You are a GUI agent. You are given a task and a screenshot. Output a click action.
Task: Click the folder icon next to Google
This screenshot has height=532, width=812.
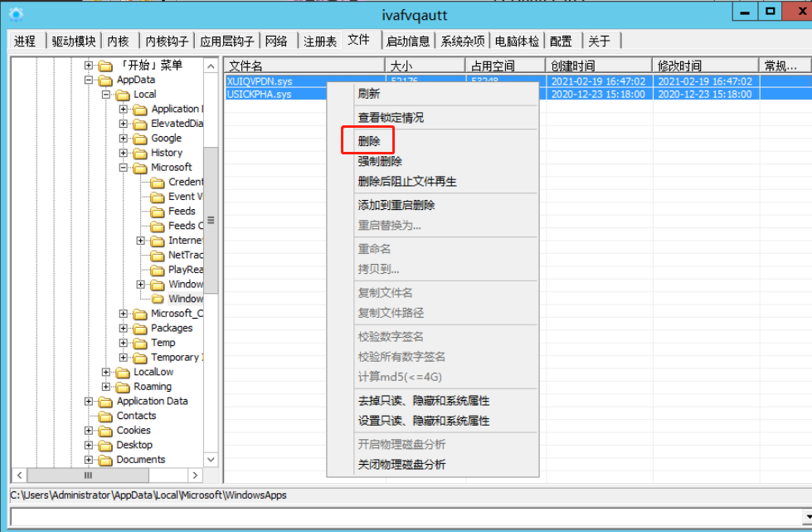pyautogui.click(x=140, y=139)
